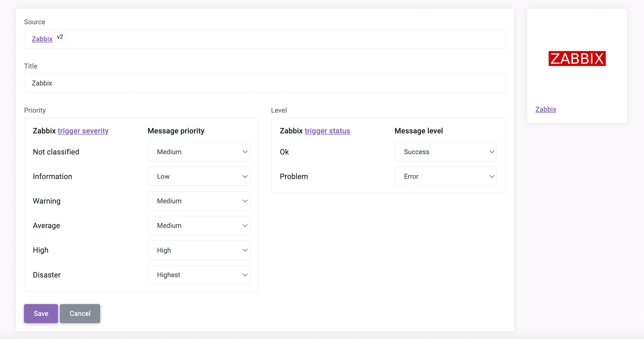The width and height of the screenshot is (644, 339).
Task: Click the Zabbix logo in preview panel
Action: pyautogui.click(x=577, y=59)
